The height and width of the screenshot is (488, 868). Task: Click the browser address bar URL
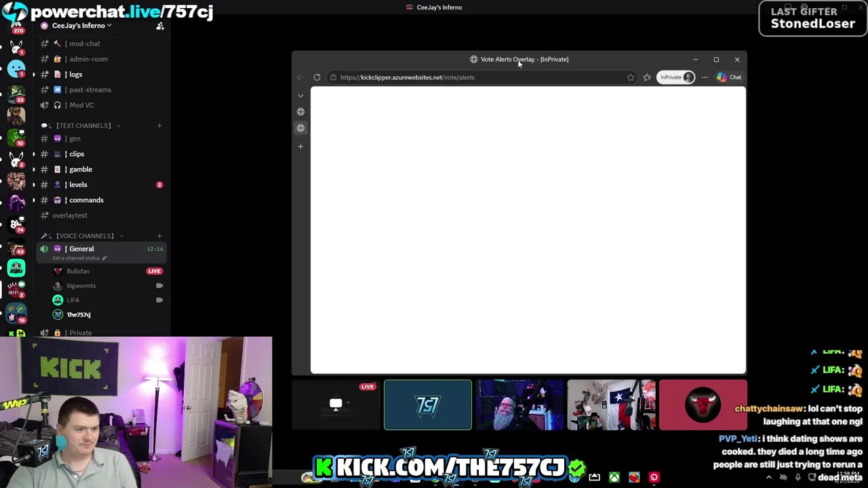407,77
